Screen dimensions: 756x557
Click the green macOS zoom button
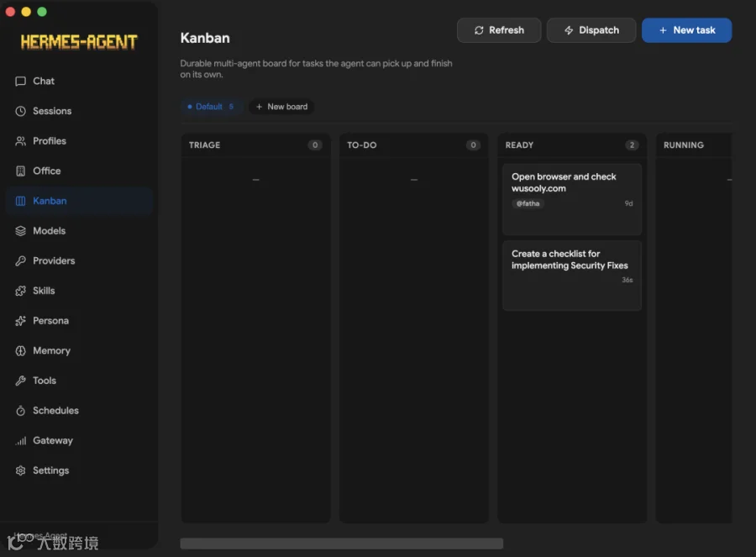click(x=42, y=12)
